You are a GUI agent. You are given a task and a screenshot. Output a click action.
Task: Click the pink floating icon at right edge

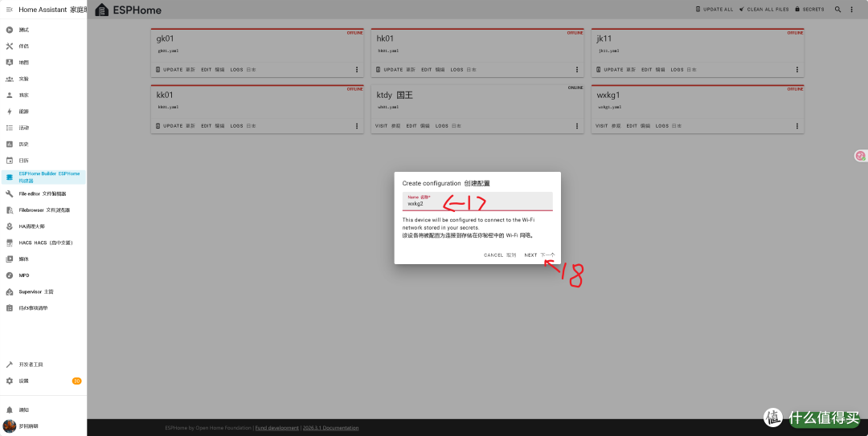pyautogui.click(x=860, y=156)
